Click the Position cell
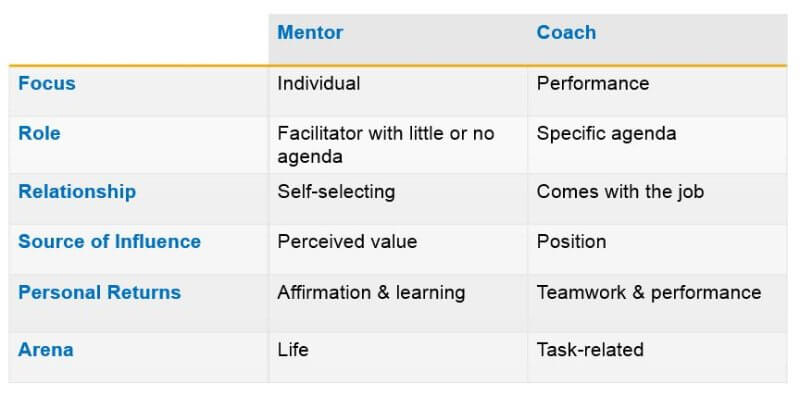Screen dimensions: 800x396 (x=571, y=241)
